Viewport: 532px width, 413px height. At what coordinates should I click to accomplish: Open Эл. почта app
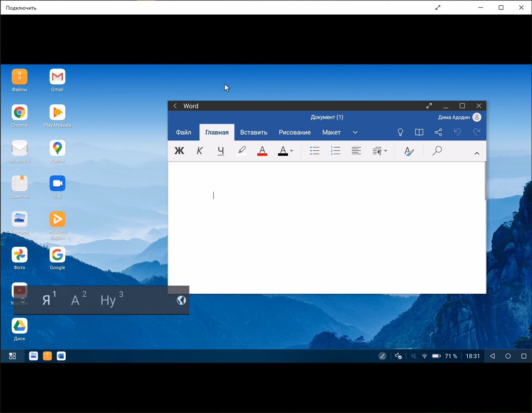point(20,152)
